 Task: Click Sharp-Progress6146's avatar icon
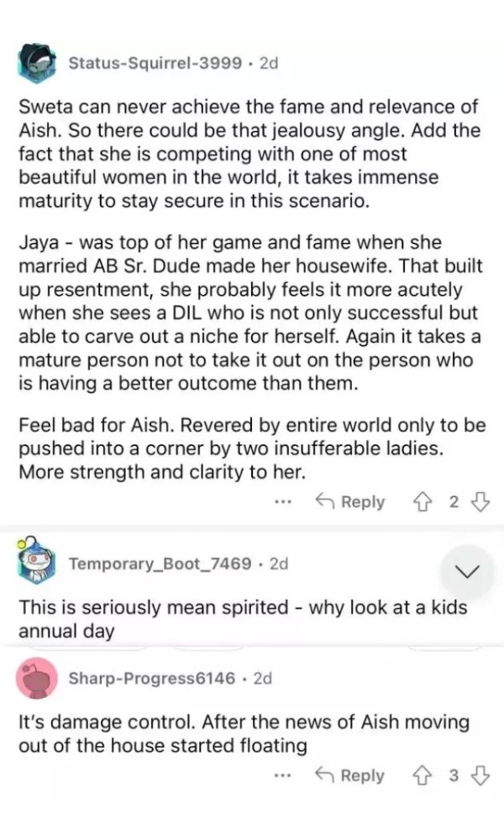pyautogui.click(x=39, y=678)
